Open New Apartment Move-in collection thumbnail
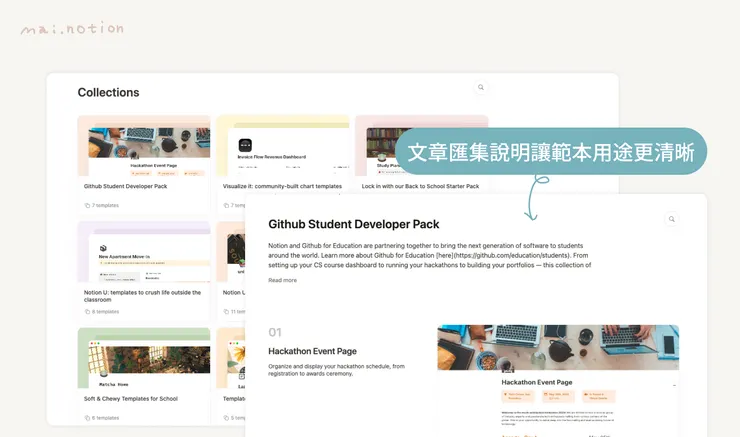Screen dimensions: 740x437 point(144,252)
